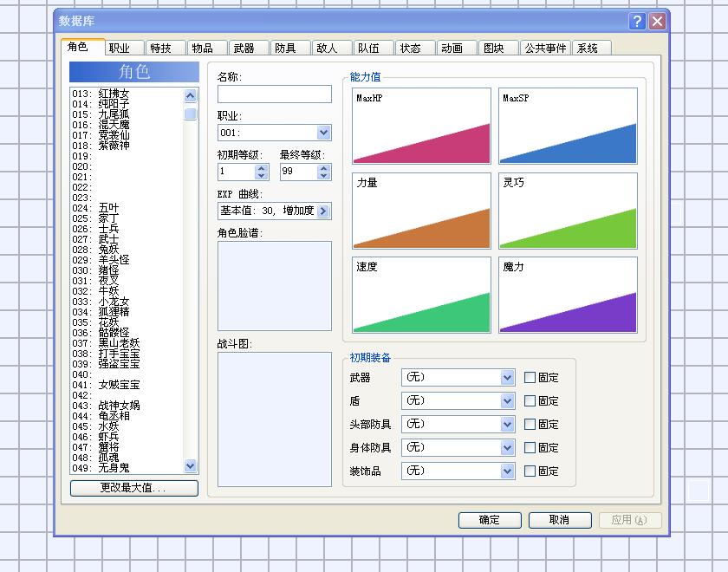Image resolution: width=728 pixels, height=572 pixels.
Task: Click the 取消 button
Action: pyautogui.click(x=560, y=520)
